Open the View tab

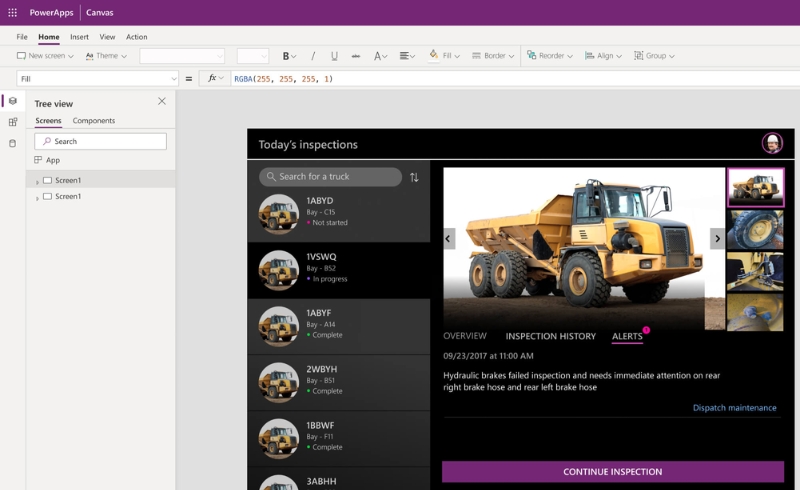[107, 37]
